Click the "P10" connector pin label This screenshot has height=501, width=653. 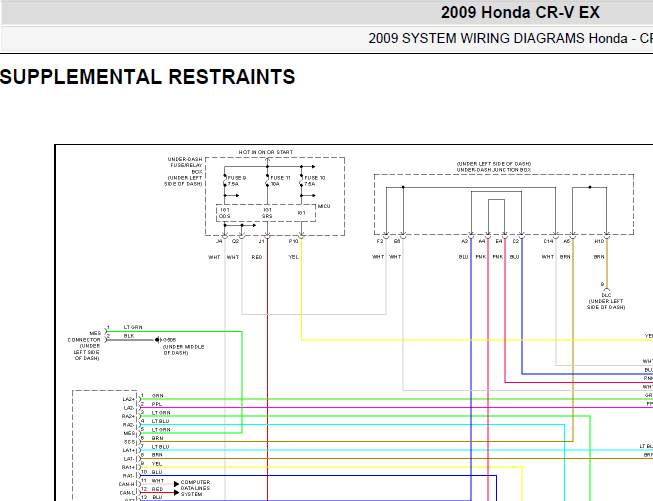pos(294,242)
